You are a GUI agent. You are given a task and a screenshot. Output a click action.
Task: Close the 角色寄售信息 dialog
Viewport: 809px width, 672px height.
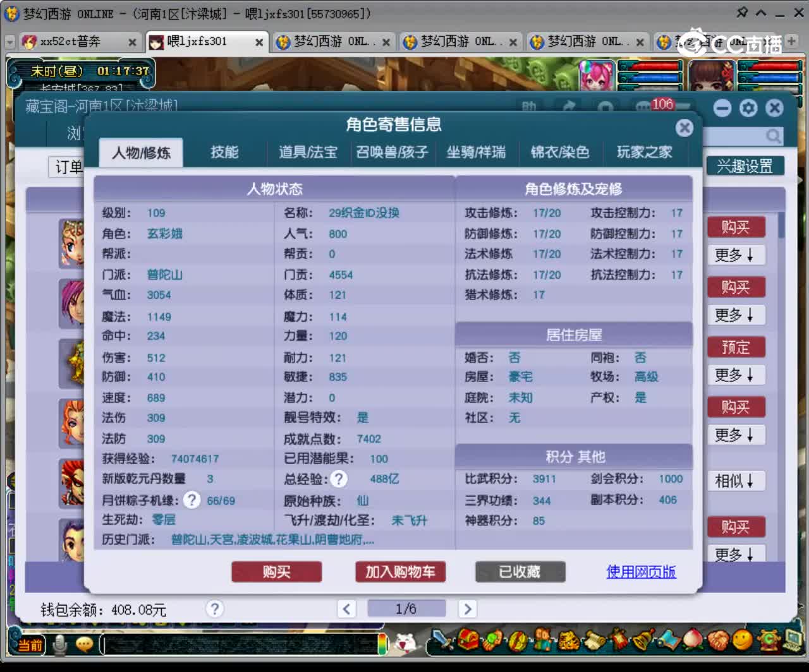684,128
